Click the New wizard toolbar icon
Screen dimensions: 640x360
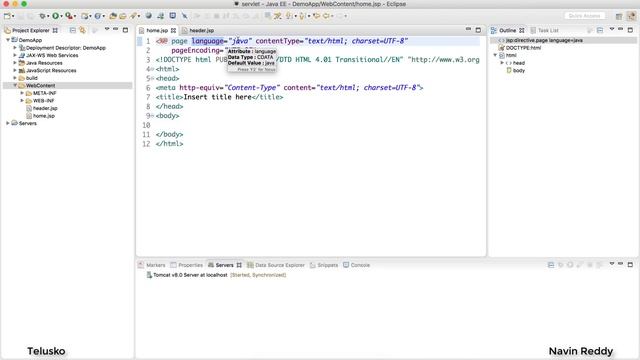7,16
